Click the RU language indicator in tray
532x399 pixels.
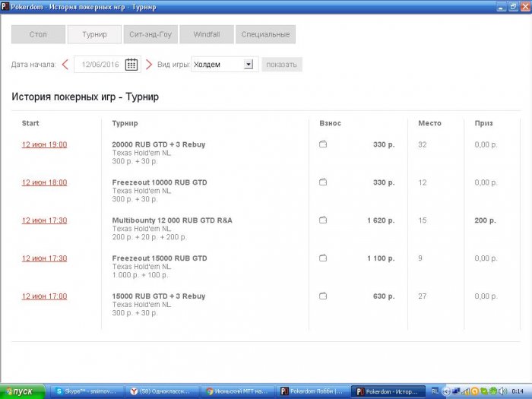click(435, 391)
